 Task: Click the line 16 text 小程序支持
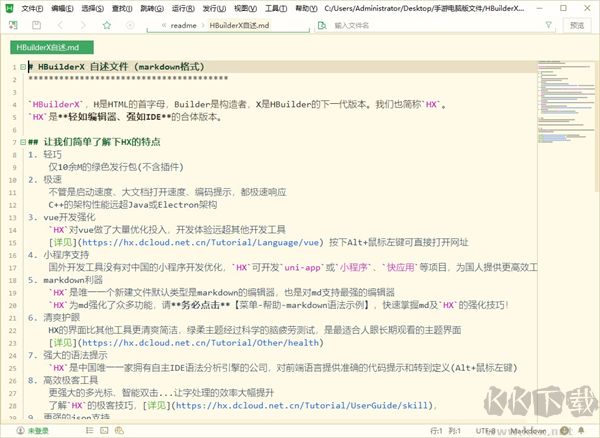click(66, 255)
